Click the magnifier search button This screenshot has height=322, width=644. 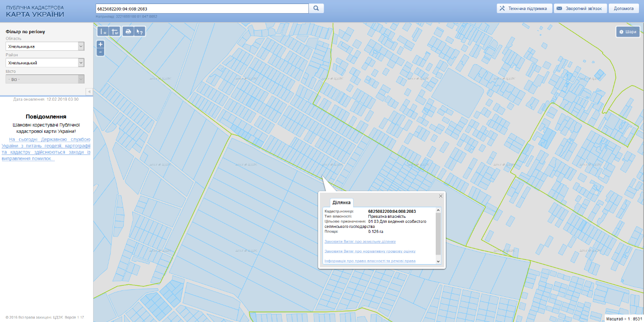click(316, 9)
